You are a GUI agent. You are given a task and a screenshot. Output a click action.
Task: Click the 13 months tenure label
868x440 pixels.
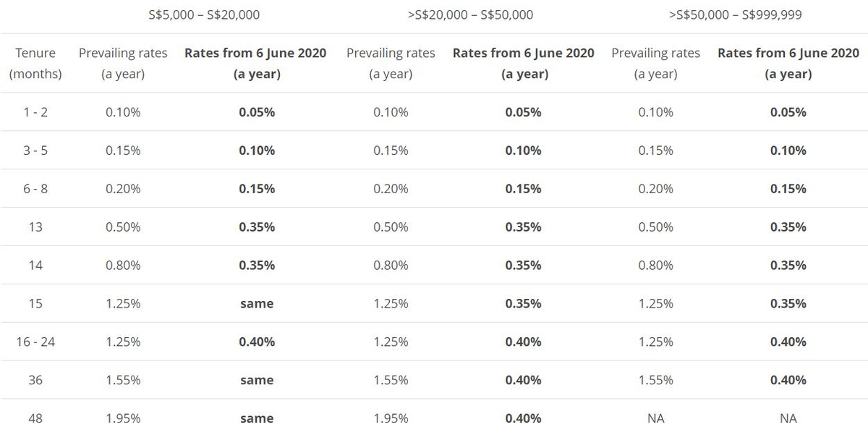click(35, 227)
